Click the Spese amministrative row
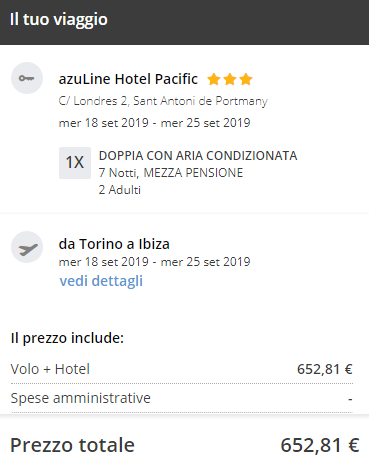 click(x=182, y=398)
